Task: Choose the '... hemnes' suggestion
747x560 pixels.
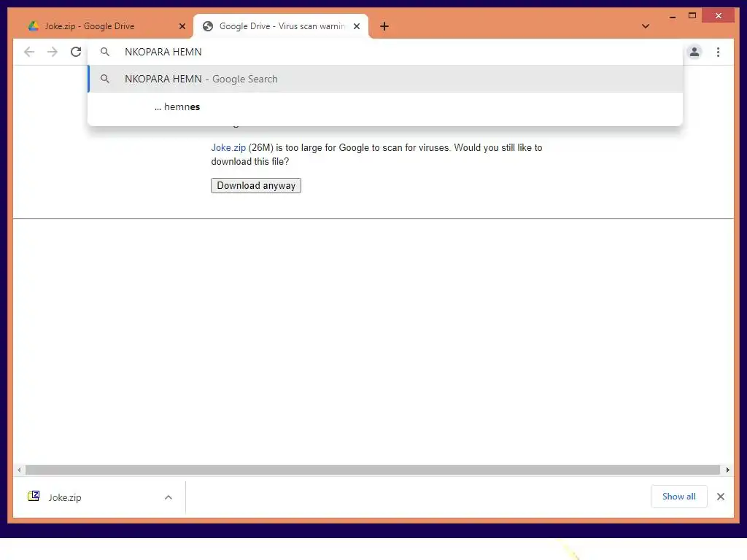Action: click(385, 106)
